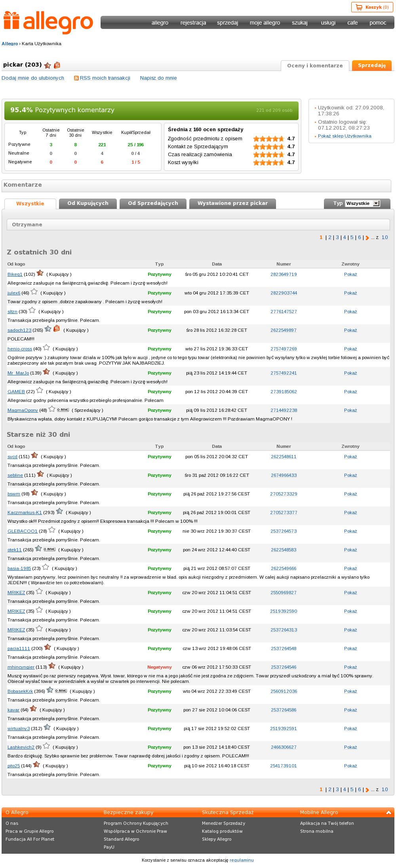396x868 pixels.
Task: Click 'Pokaż sklep Użytkownika' link
Action: (345, 136)
